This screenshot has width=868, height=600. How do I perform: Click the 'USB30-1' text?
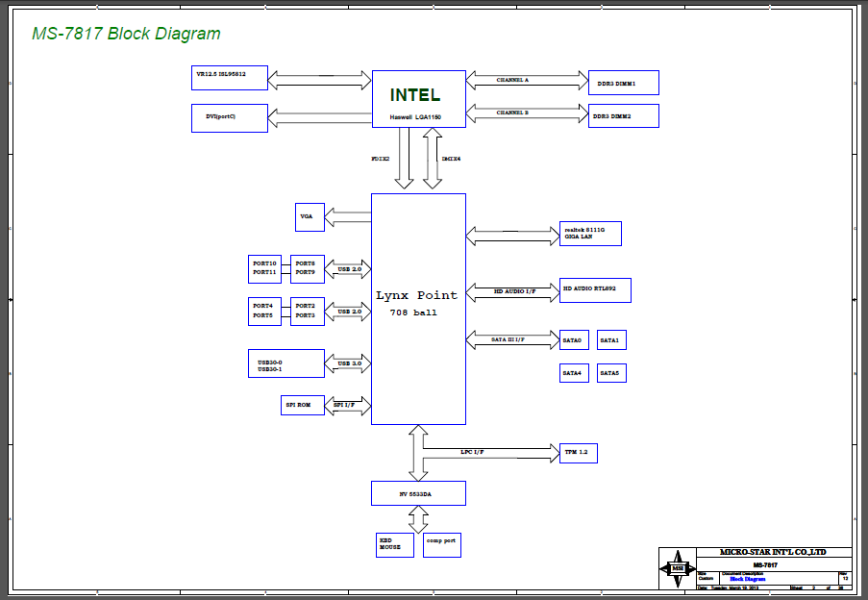coord(269,370)
